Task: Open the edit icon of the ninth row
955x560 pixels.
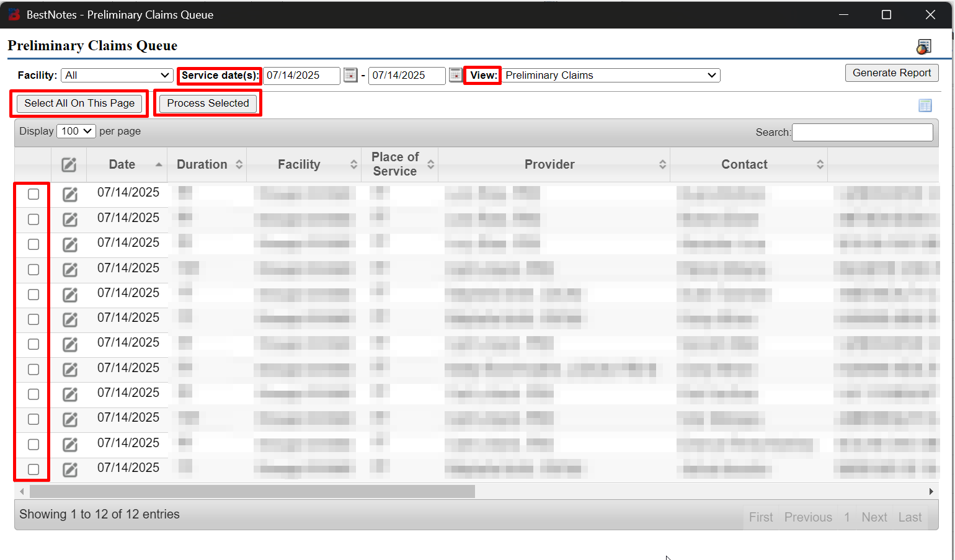Action: [70, 394]
